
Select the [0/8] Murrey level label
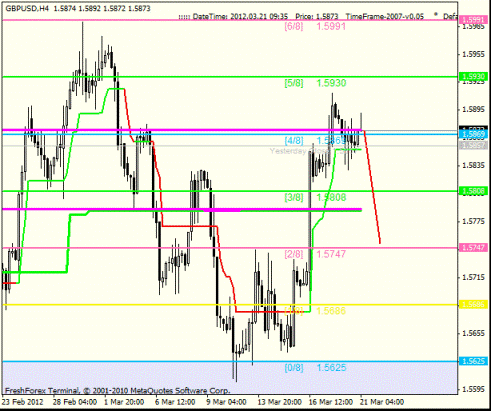(x=294, y=368)
